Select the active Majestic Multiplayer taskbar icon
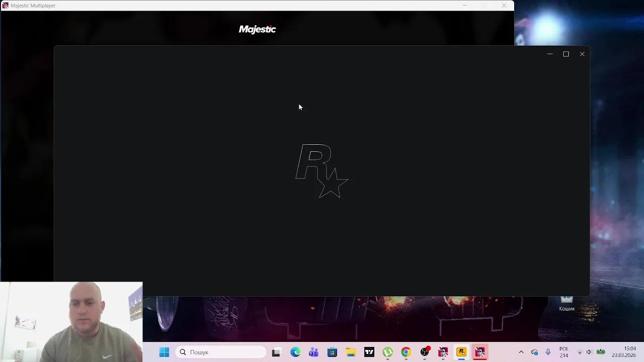The image size is (644, 362). point(480,352)
